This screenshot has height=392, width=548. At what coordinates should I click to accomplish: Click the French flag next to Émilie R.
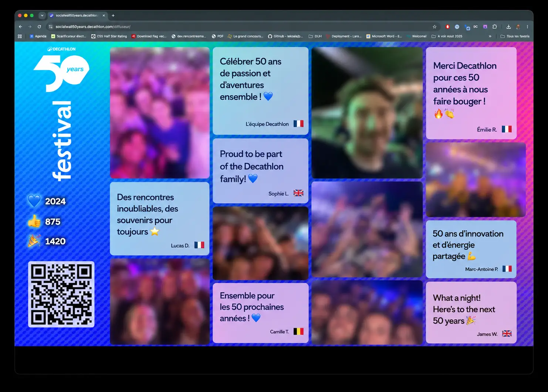point(507,129)
